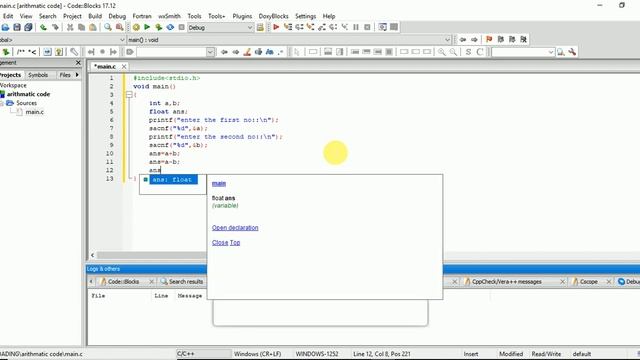Click the Paste clipboard icon

pyautogui.click(x=93, y=27)
